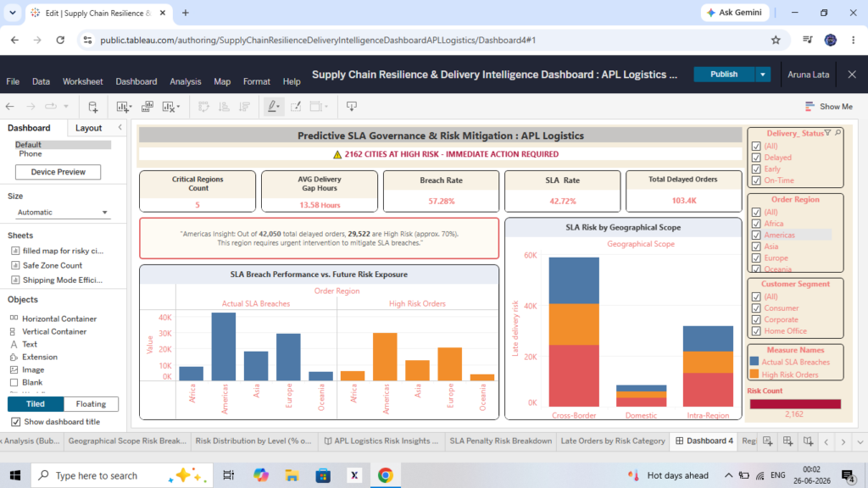The width and height of the screenshot is (868, 488).
Task: Click the Device Preview button
Action: [x=58, y=172]
